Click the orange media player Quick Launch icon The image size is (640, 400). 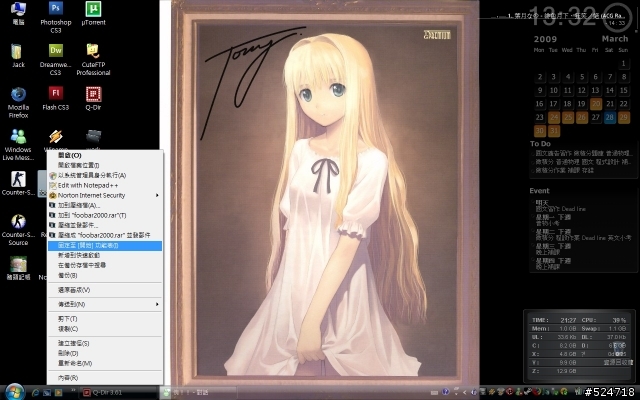(x=58, y=393)
